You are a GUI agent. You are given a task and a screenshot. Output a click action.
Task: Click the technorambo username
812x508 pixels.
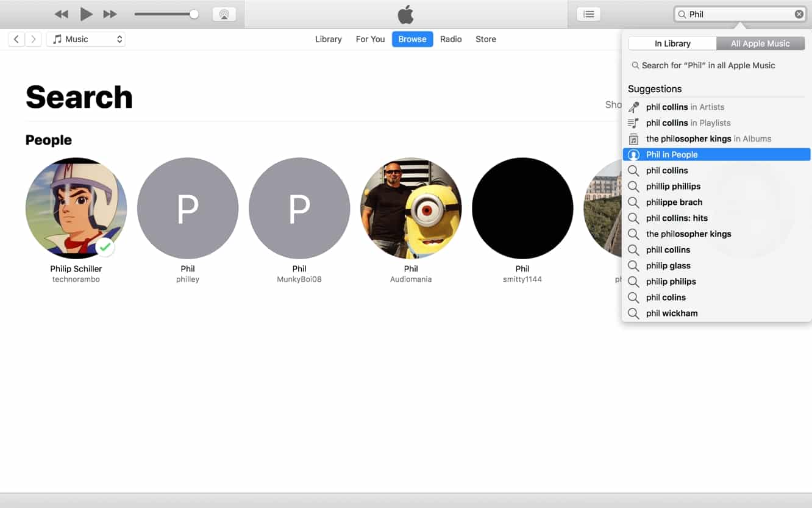(x=76, y=279)
